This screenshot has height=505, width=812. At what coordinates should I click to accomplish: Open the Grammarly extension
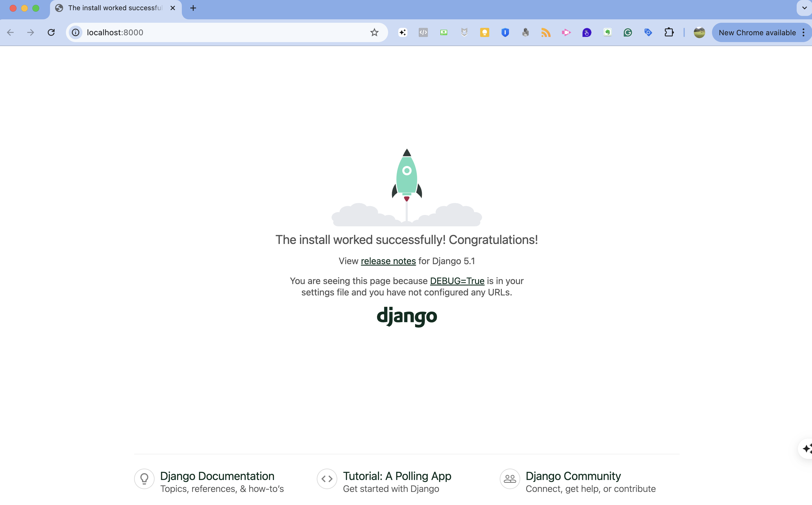(628, 32)
